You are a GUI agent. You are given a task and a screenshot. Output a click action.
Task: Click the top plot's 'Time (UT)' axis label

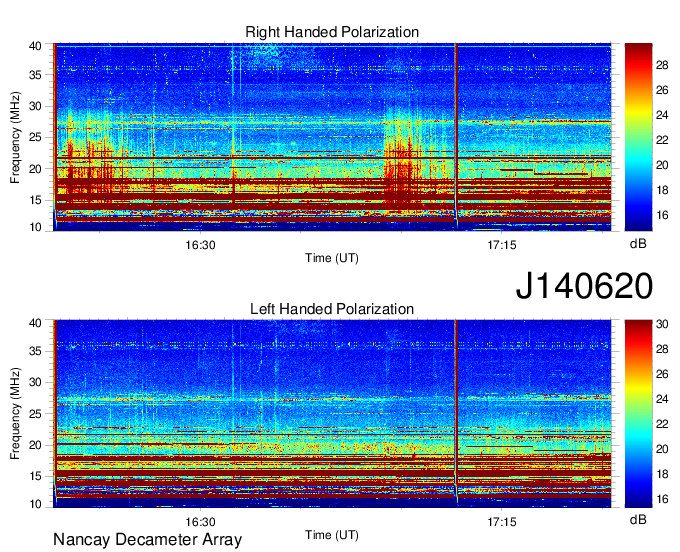[332, 258]
